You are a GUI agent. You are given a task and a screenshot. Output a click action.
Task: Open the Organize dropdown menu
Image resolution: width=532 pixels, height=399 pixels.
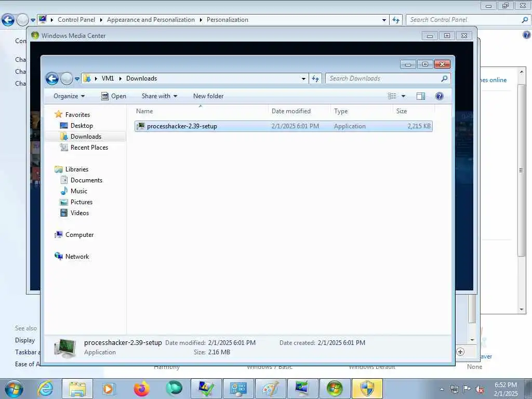(69, 96)
